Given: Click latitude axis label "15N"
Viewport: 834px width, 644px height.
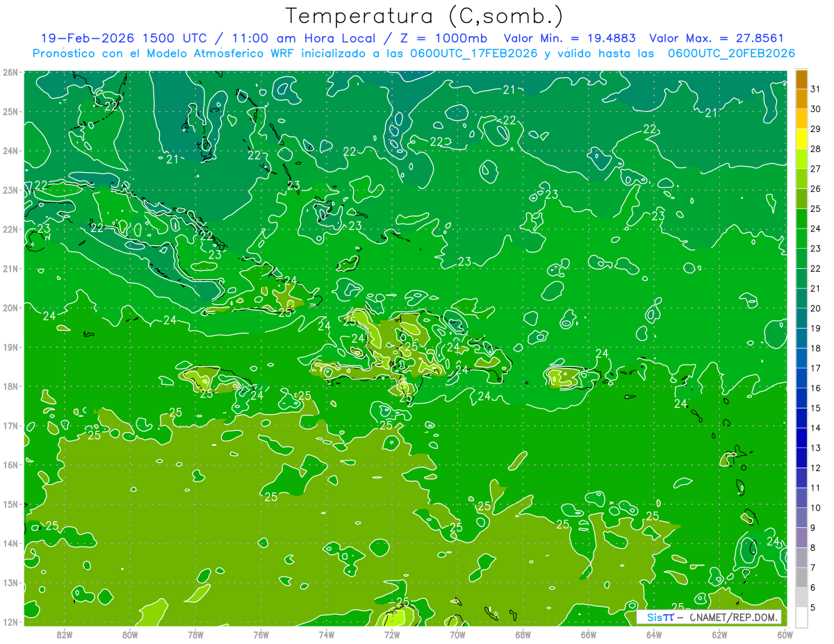Looking at the screenshot, I should point(10,504).
